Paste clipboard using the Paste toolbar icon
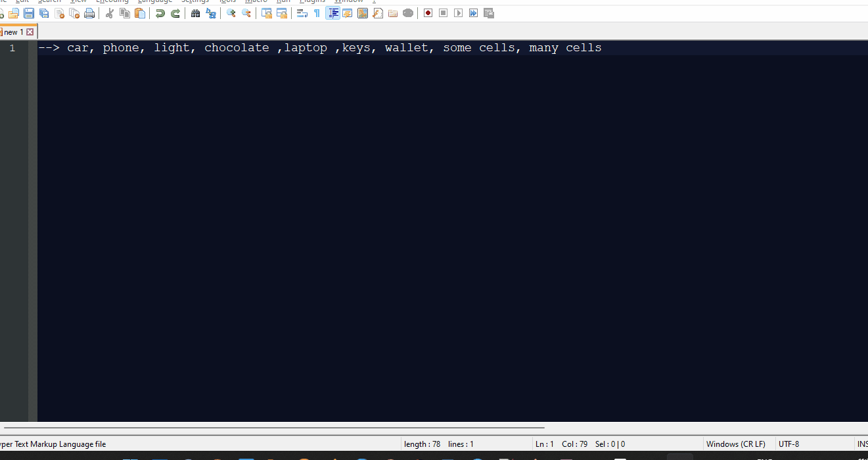The height and width of the screenshot is (460, 868). (140, 13)
